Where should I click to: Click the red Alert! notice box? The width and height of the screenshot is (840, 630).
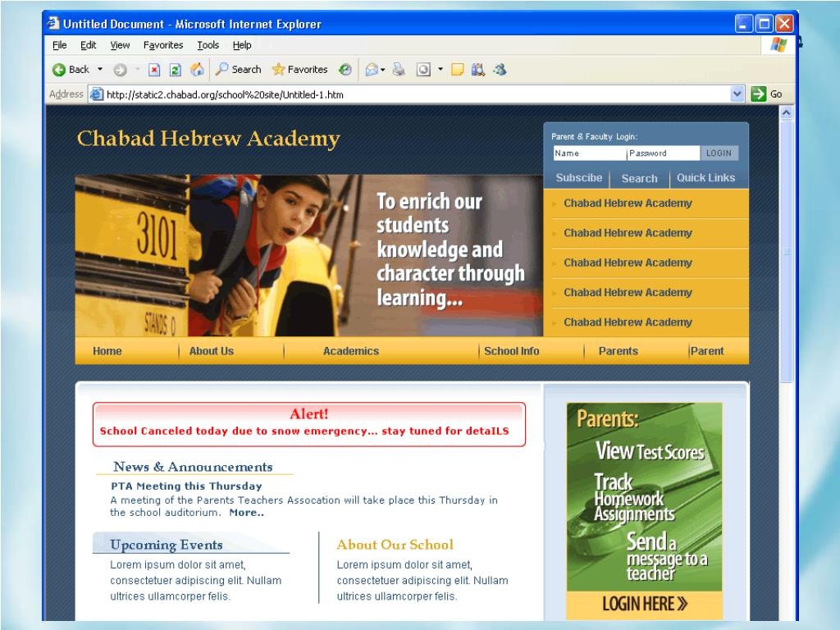309,424
